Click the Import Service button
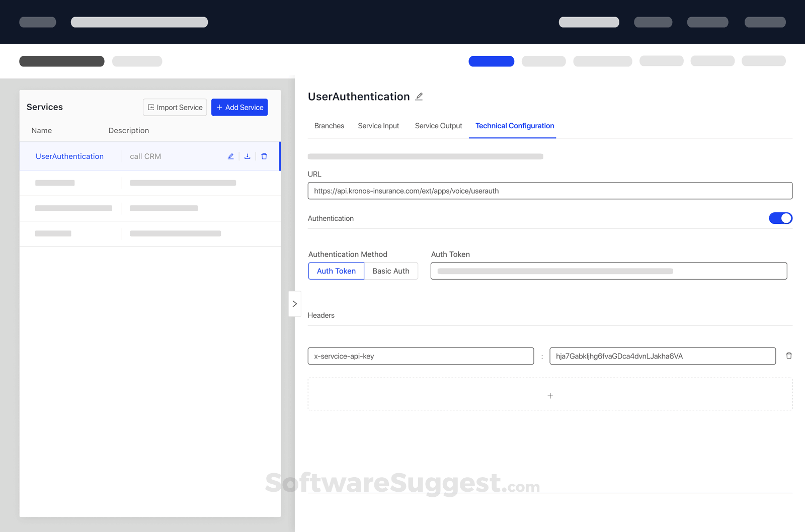Viewport: 805px width, 532px height. tap(175, 107)
